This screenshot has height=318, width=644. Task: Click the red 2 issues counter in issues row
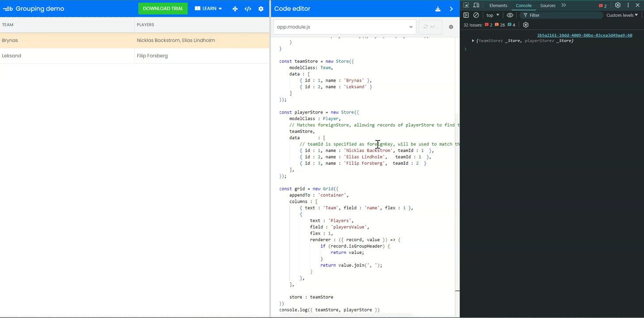pos(488,25)
